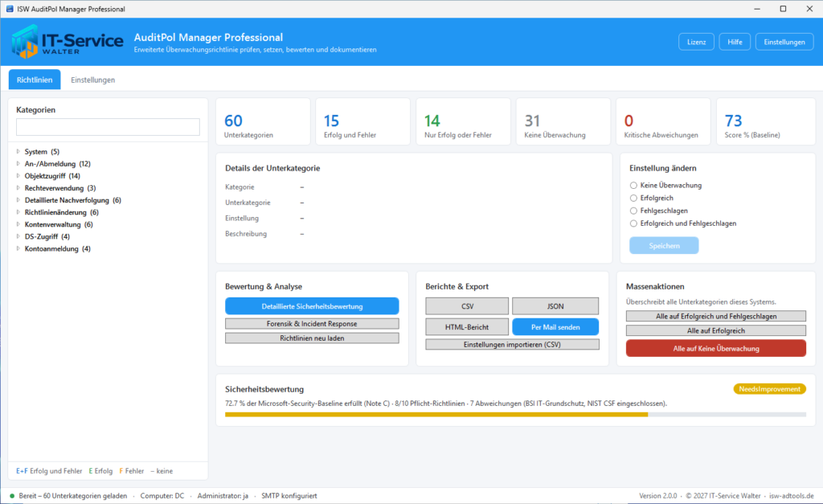The image size is (823, 504).
Task: Click Administrator: ja status entry
Action: 223,496
